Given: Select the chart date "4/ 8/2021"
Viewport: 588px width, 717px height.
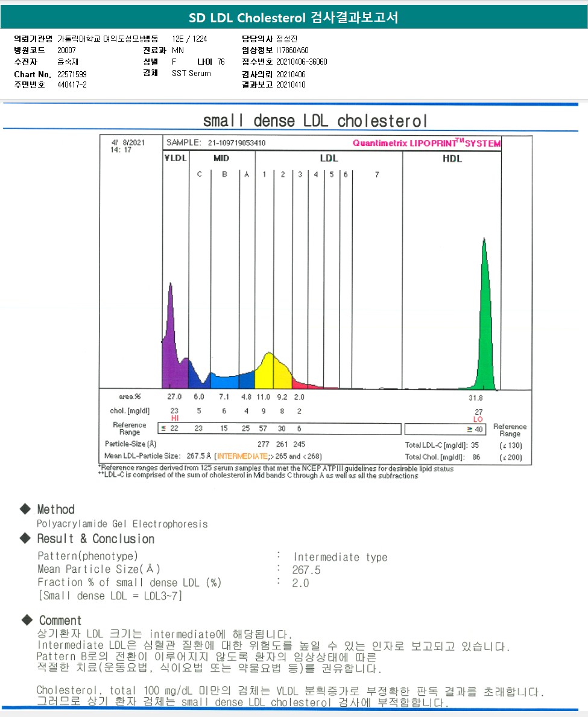Looking at the screenshot, I should [128, 142].
